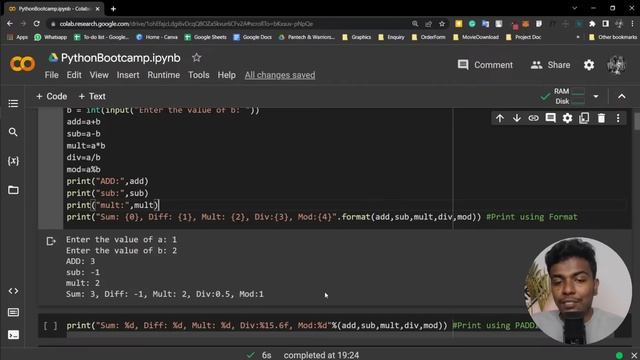
Task: Show hidden bookmarks overflow arrow
Action: (x=578, y=37)
